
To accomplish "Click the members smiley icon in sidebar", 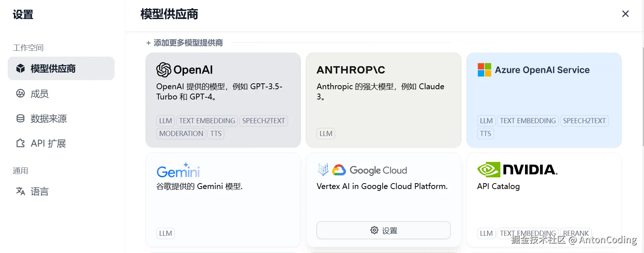I will click(x=20, y=94).
